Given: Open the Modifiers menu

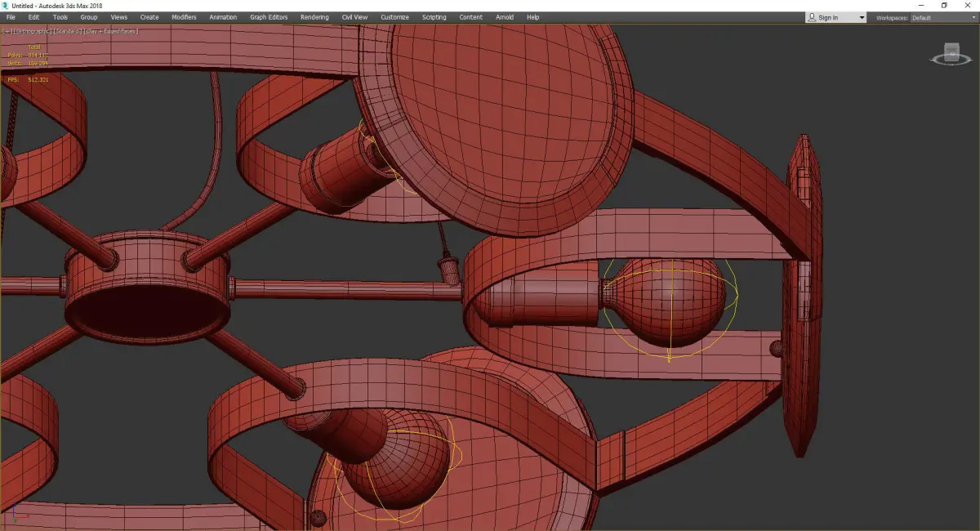Looking at the screenshot, I should pos(184,17).
